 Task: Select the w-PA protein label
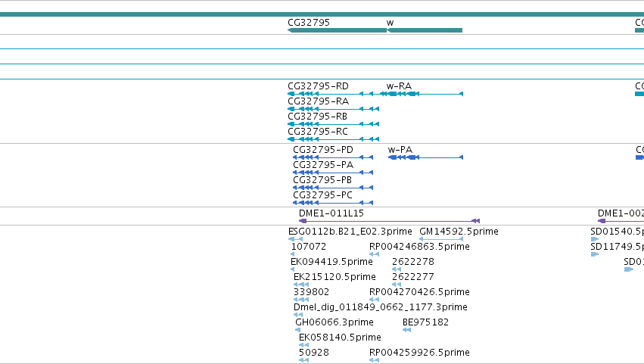click(x=400, y=150)
